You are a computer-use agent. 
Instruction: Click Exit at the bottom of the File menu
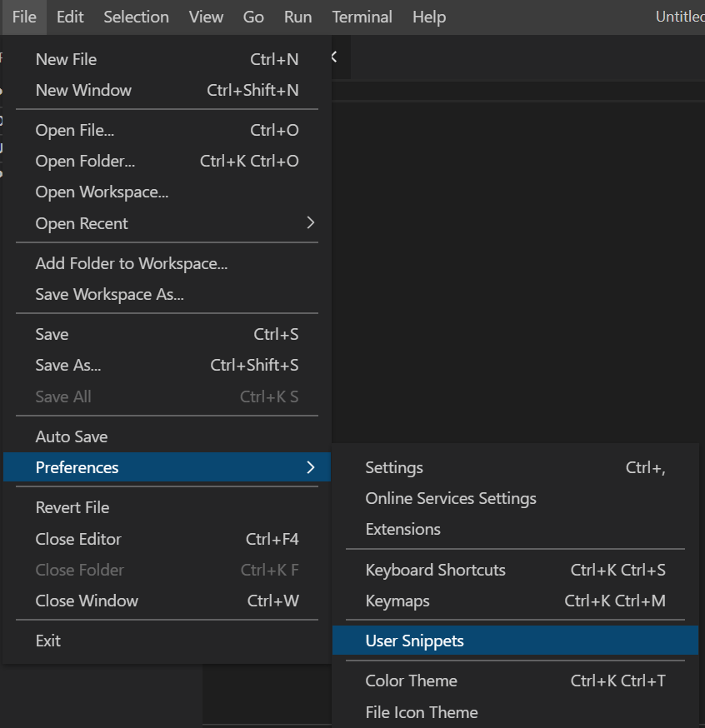point(48,641)
